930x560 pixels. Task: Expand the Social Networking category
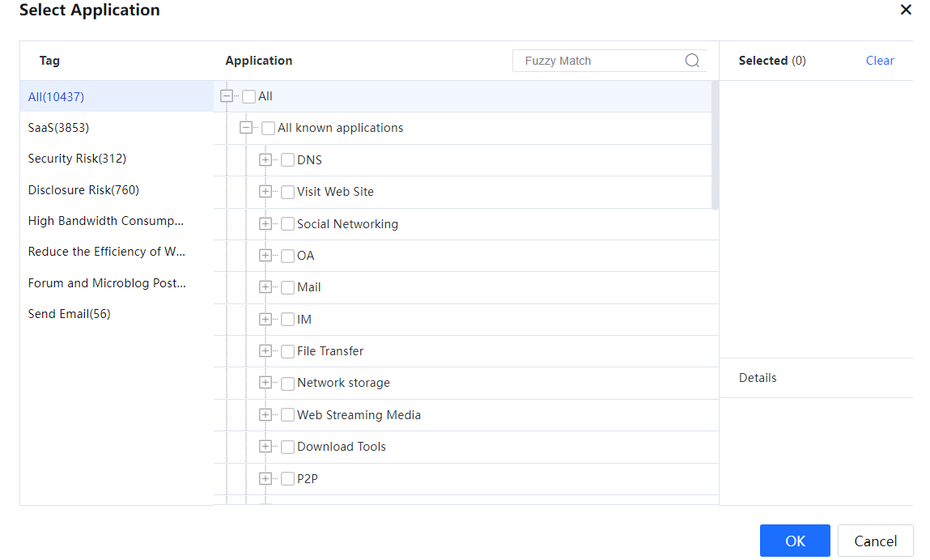pos(265,223)
